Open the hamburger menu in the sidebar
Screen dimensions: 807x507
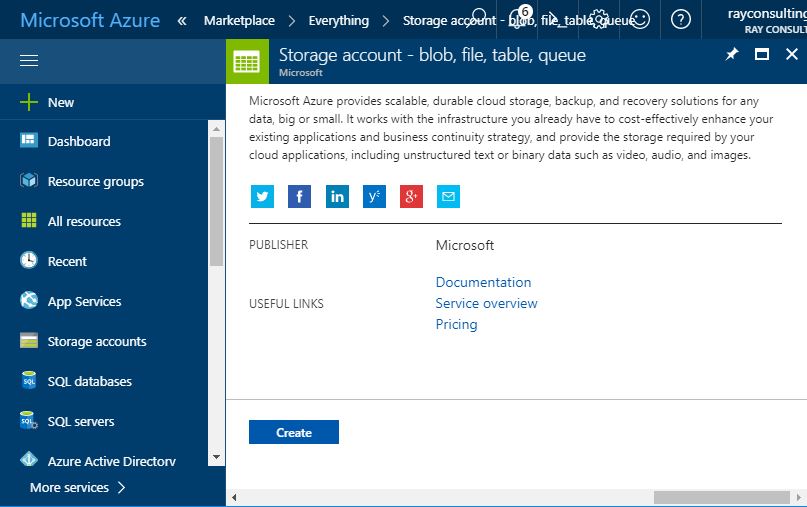click(29, 60)
